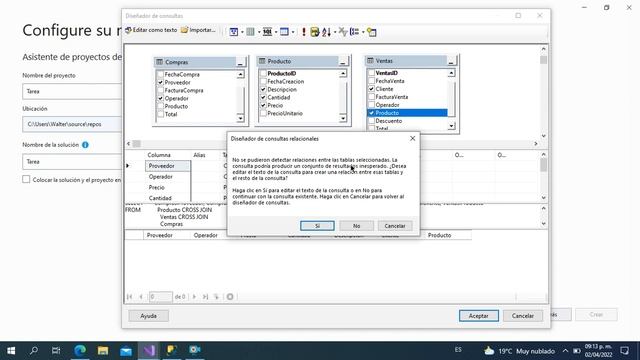Click the verify SQL icon next to exclamation
Image resolution: width=640 pixels, height=360 pixels.
click(x=315, y=32)
